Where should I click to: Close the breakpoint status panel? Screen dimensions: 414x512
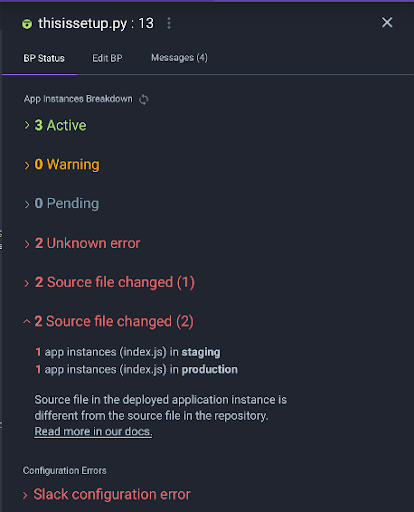(387, 23)
